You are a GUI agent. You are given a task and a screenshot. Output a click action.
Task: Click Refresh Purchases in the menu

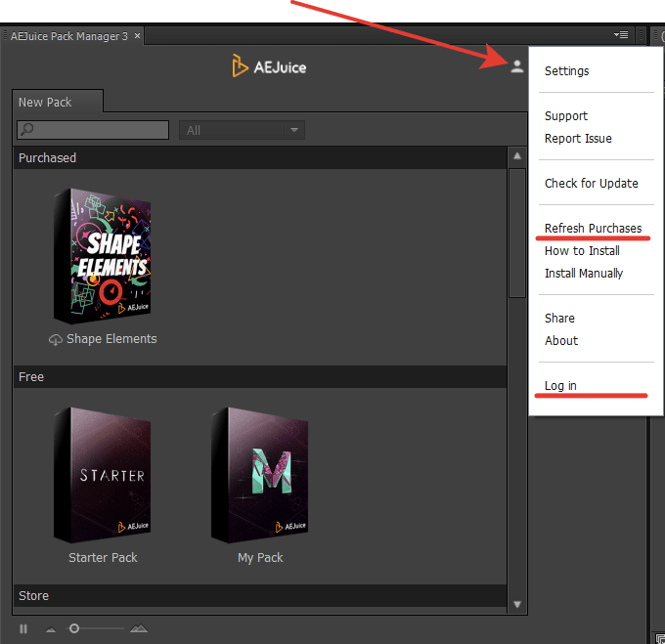coord(593,228)
